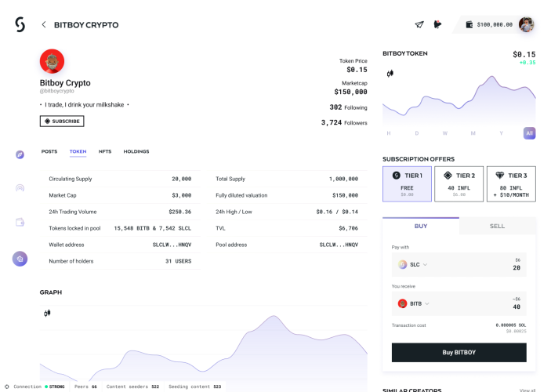
Task: Open the explore compass icon in sidebar
Action: (20, 154)
